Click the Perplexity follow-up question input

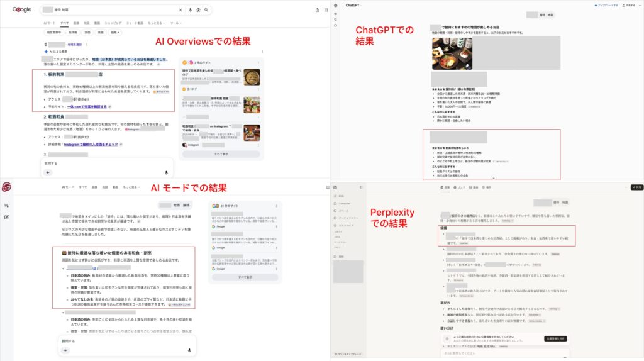[505, 353]
